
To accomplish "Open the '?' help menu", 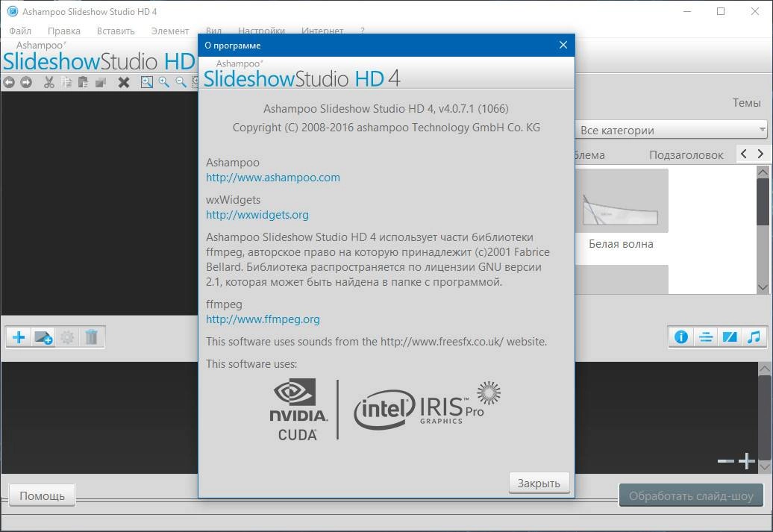I will point(363,31).
